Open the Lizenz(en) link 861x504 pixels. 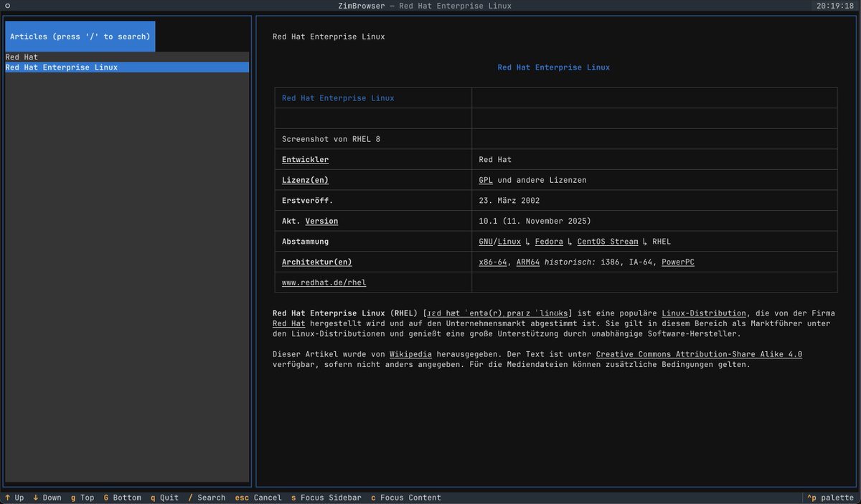305,180
